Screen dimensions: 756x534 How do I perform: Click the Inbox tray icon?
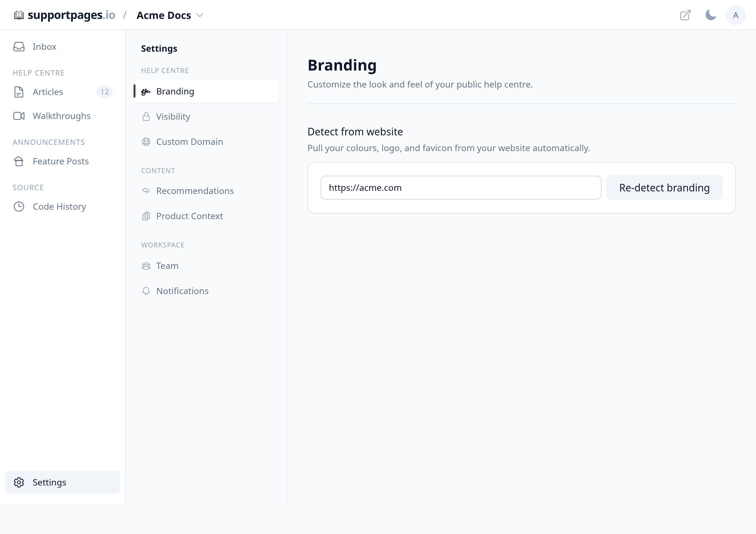[x=19, y=47]
